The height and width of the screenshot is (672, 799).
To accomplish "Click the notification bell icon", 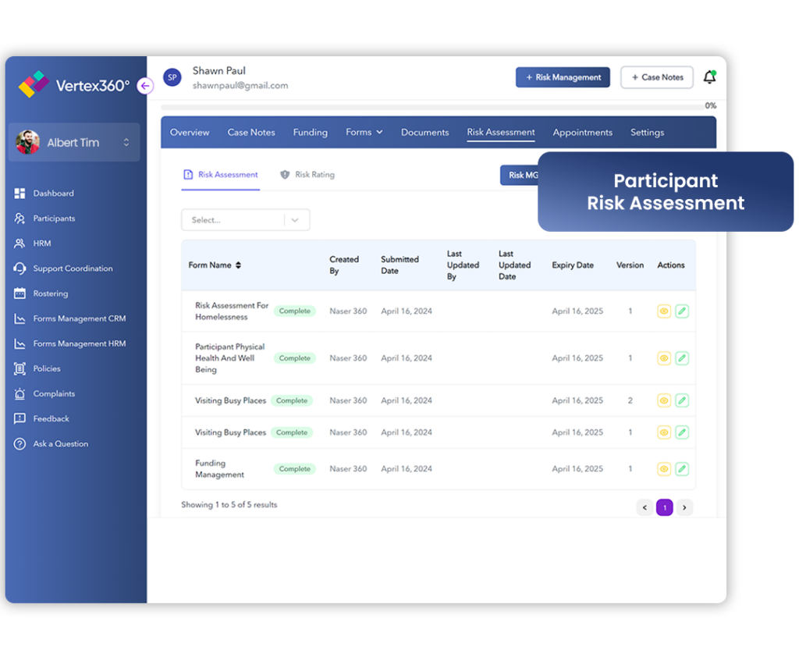I will pos(708,76).
